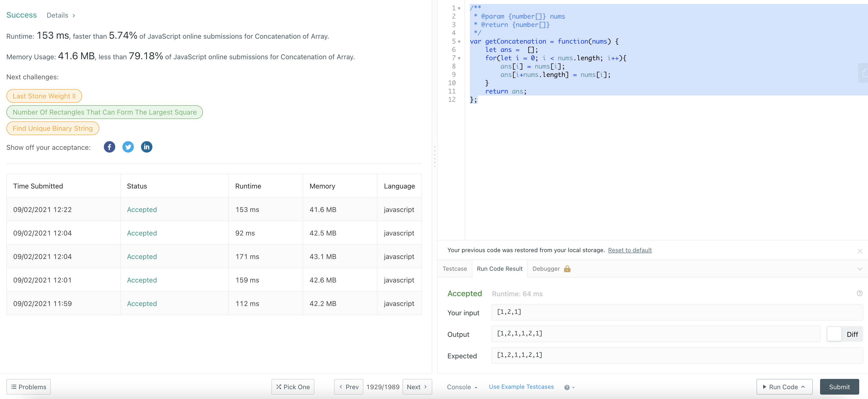Image resolution: width=868 pixels, height=399 pixels.
Task: Click the LinkedIn share icon
Action: coord(147,147)
